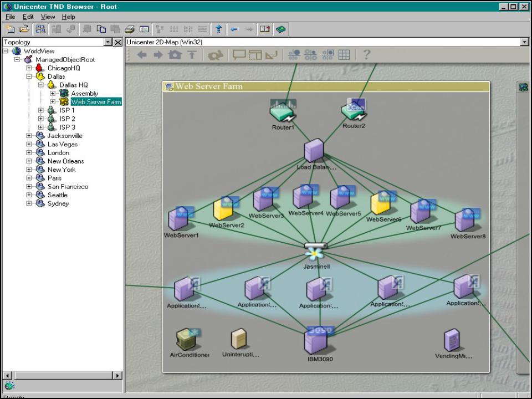The height and width of the screenshot is (399, 532).
Task: Open the Help menu
Action: click(x=68, y=17)
